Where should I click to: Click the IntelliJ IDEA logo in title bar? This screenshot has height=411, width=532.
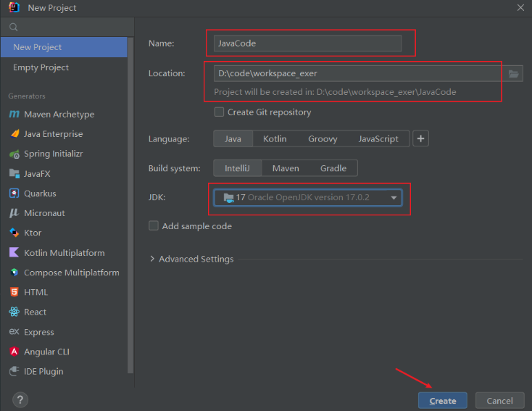coord(14,7)
